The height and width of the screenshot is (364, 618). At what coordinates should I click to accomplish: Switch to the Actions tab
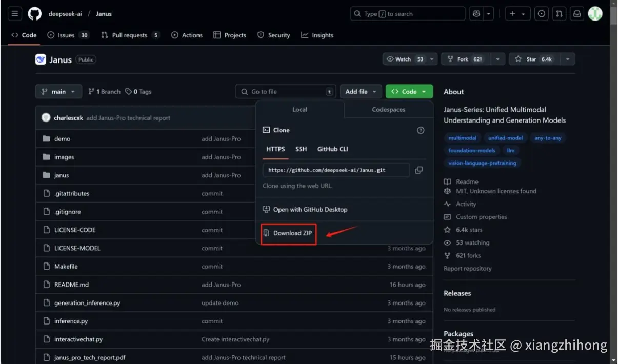coord(187,35)
